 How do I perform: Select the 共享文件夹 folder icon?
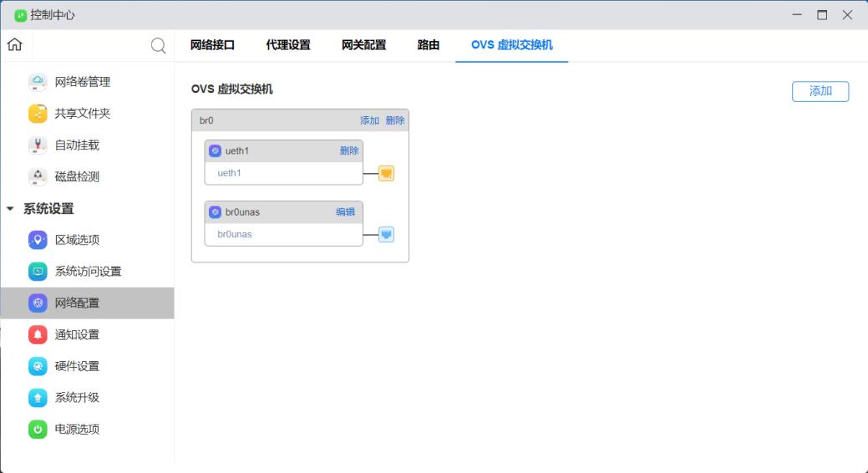coord(38,114)
